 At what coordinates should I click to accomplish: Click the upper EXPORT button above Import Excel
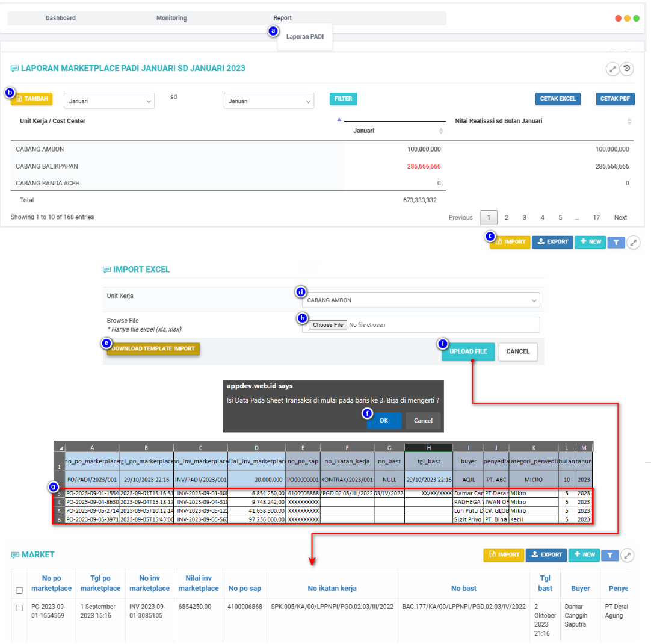click(x=552, y=242)
